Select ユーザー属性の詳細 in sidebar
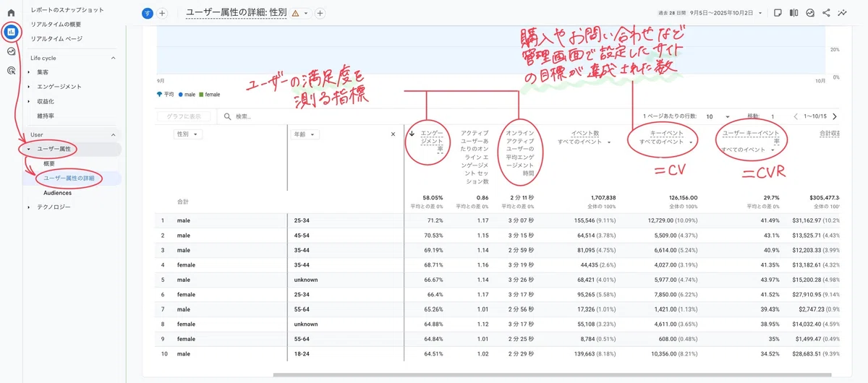Screen dimensions: 868x383 point(69,178)
